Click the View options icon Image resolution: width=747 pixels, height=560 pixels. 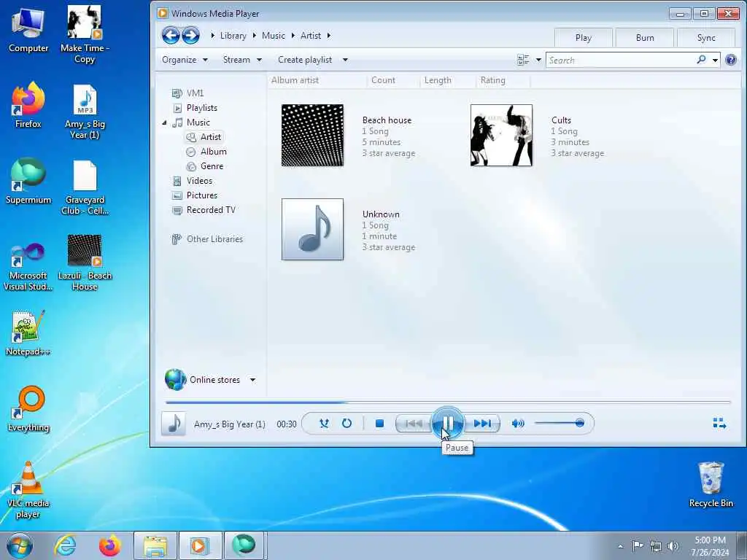pos(523,60)
